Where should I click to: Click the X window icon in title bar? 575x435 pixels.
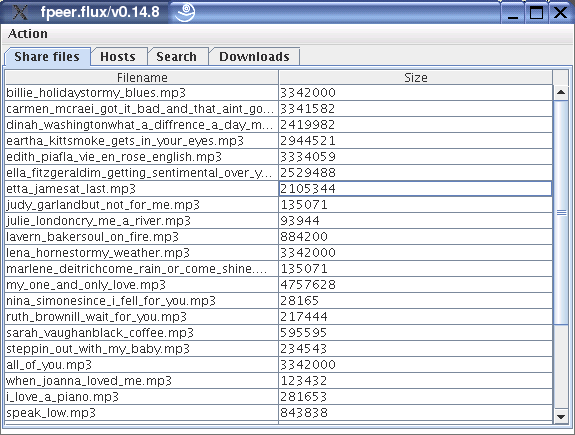pyautogui.click(x=20, y=12)
